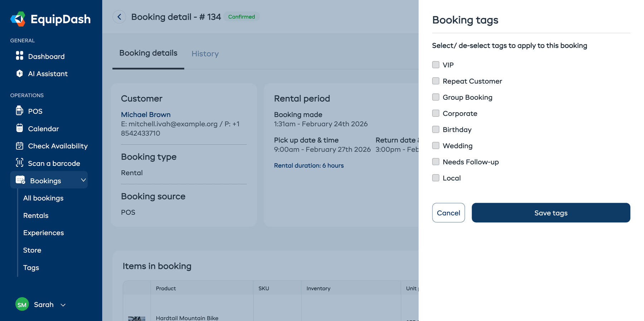
Task: Click the POS label in sidebar
Action: click(35, 111)
